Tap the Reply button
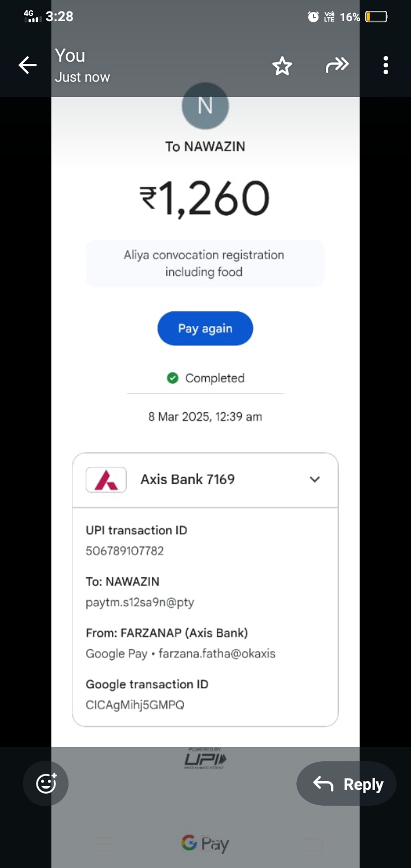Image resolution: width=411 pixels, height=868 pixels. click(346, 784)
